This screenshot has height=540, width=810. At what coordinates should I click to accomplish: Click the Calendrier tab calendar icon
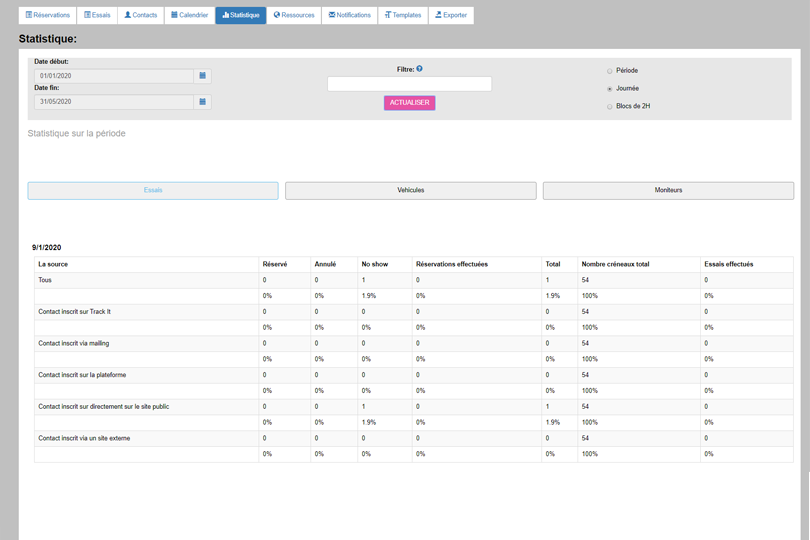point(175,15)
